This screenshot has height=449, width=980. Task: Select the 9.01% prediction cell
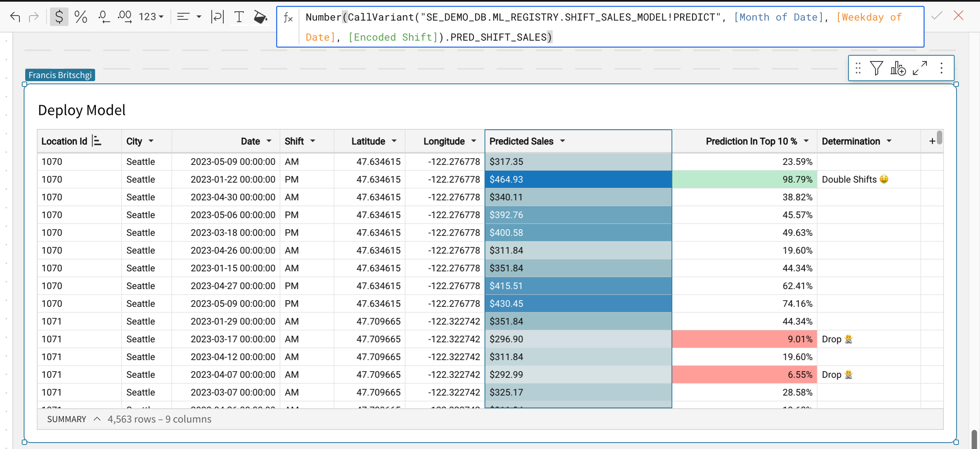click(744, 339)
